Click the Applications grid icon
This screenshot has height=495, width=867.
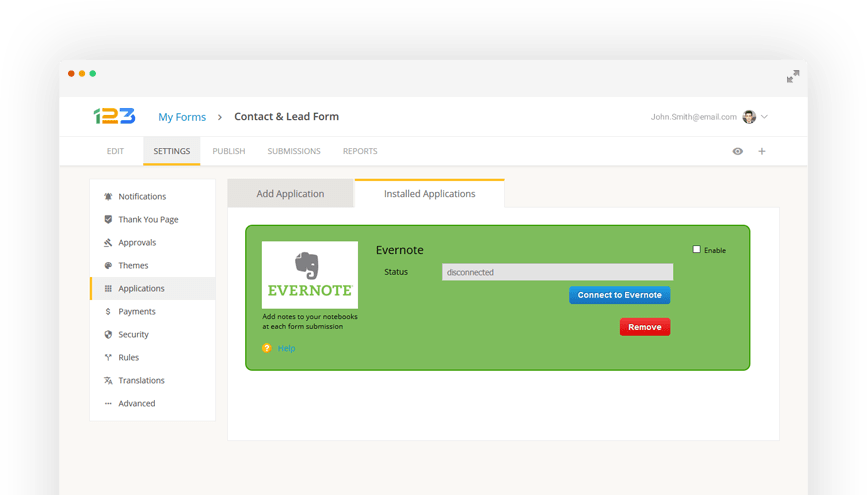(108, 288)
